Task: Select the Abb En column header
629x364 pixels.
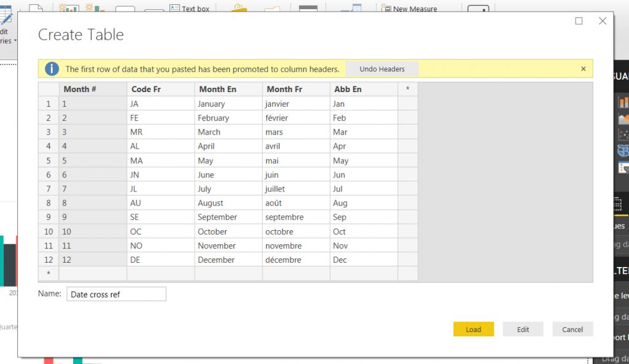Action: pyautogui.click(x=363, y=89)
